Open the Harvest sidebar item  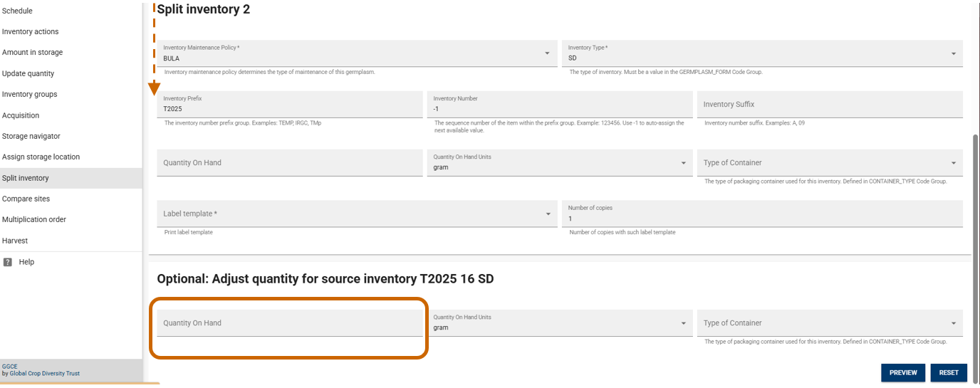coord(15,241)
